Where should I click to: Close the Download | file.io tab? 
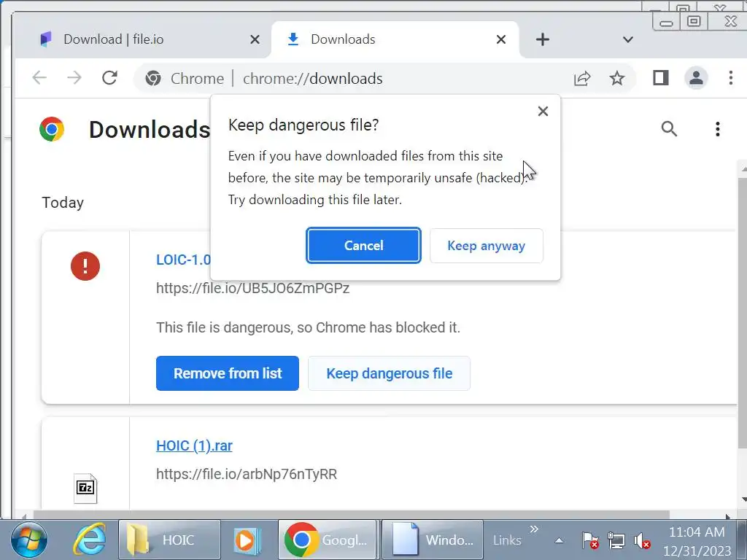[255, 39]
